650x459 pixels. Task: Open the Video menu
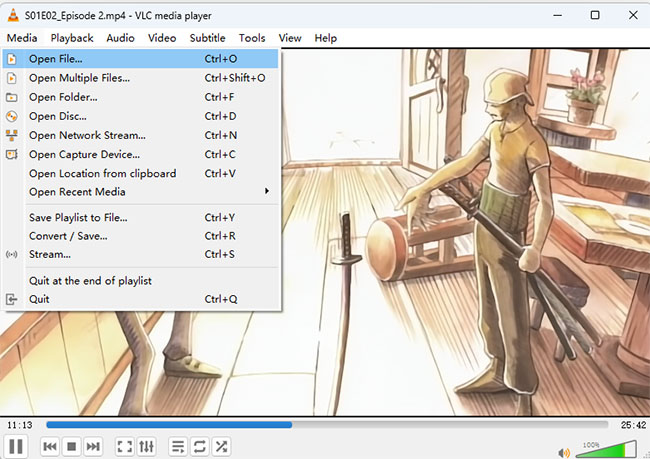[x=162, y=38]
